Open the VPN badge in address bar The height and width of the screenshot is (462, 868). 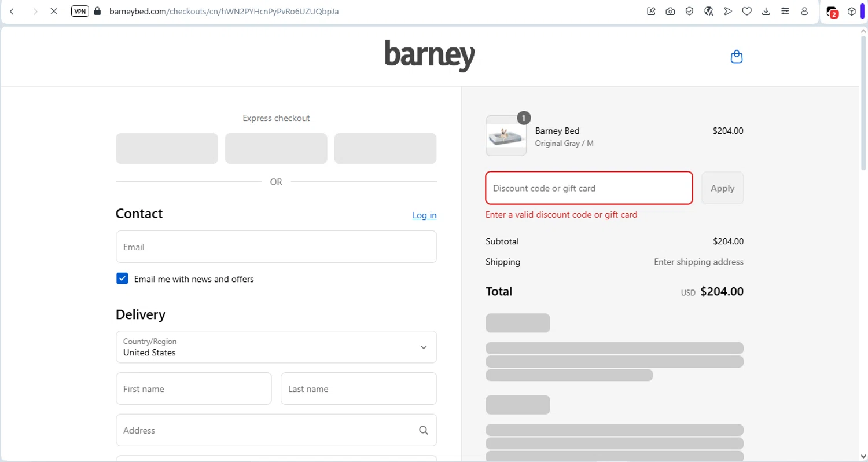80,11
